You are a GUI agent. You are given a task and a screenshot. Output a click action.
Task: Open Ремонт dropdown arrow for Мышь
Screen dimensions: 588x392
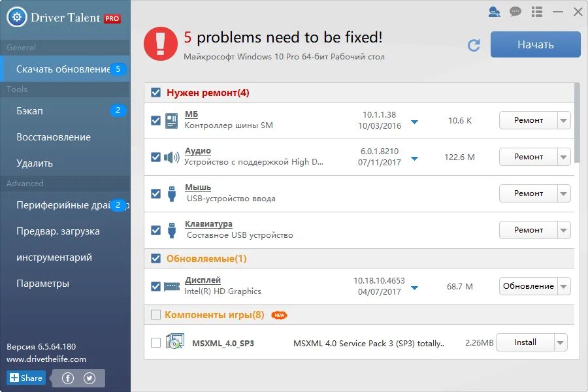[x=564, y=193]
